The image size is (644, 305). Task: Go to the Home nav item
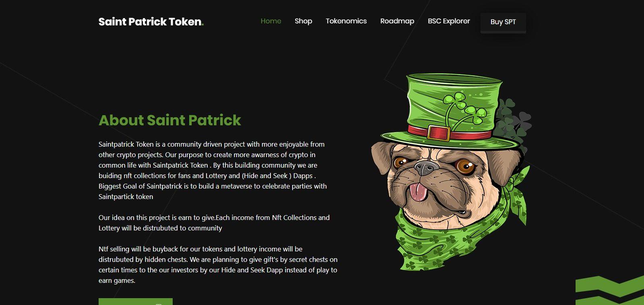click(x=271, y=21)
